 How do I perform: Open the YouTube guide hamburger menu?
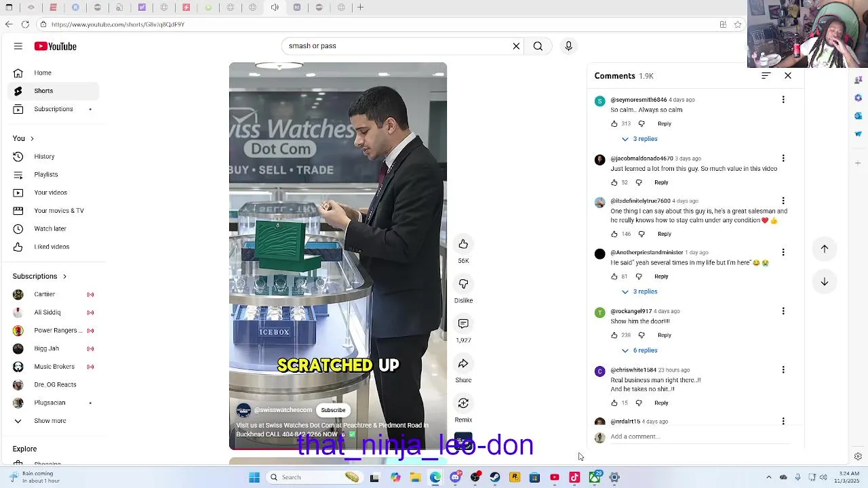pyautogui.click(x=18, y=46)
